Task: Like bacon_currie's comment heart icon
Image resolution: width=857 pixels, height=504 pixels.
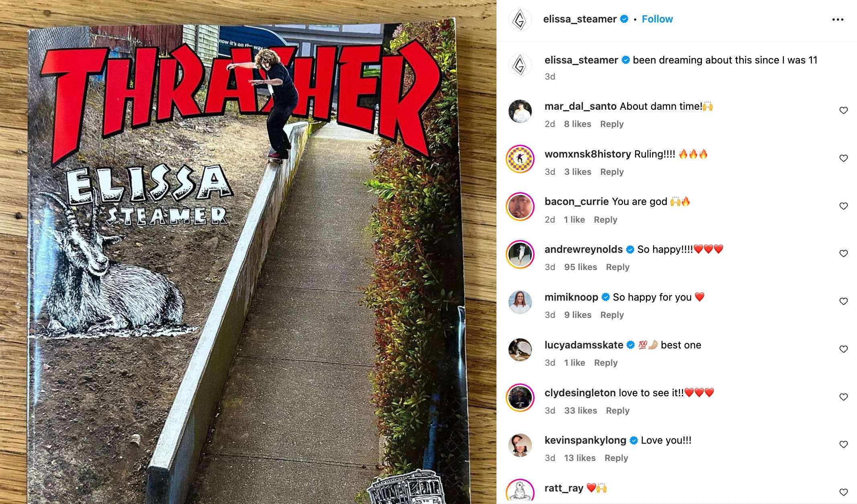Action: click(x=843, y=206)
